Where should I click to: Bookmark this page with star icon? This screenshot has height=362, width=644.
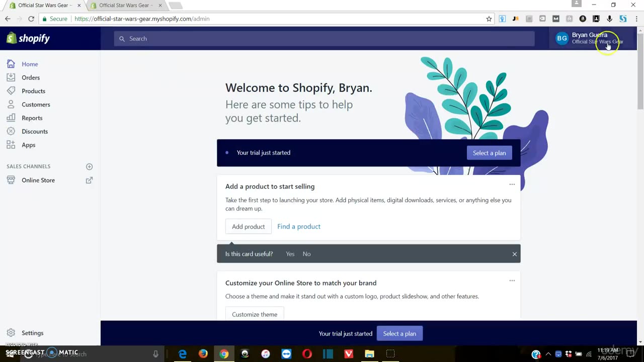[489, 19]
